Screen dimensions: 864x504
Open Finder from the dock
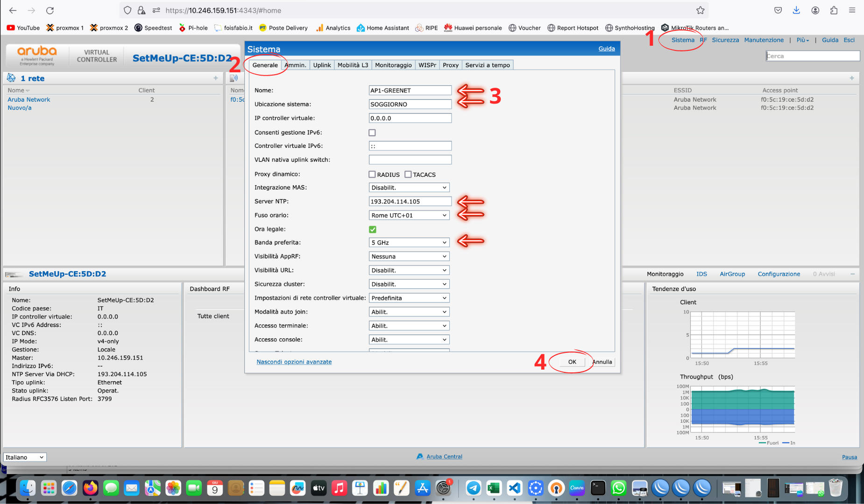[x=28, y=488]
